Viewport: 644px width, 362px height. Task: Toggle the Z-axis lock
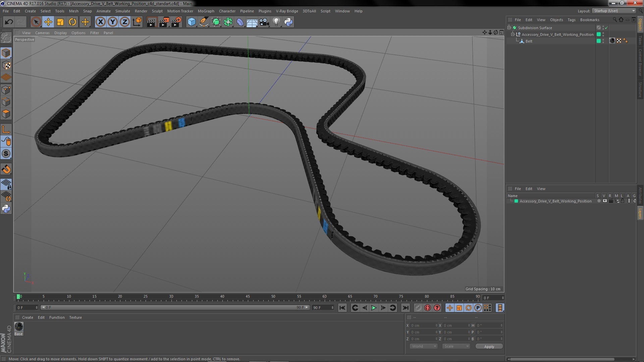coord(125,22)
